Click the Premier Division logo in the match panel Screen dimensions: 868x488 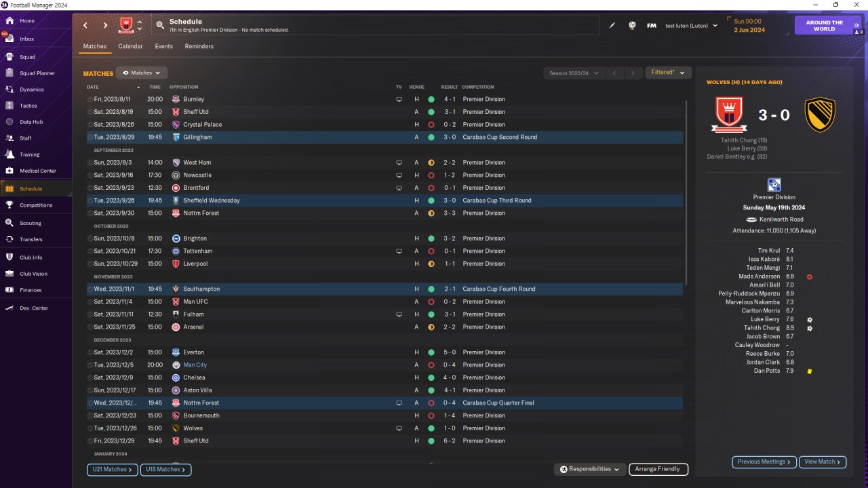(x=774, y=185)
